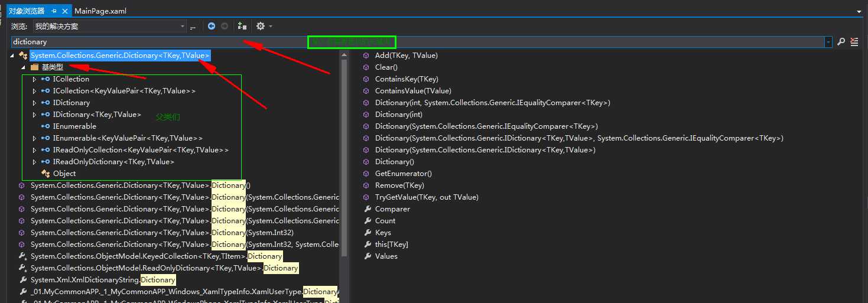
Task: Select the KeyedCollection<TKey,TItem>.Dictionary result
Action: 157,256
